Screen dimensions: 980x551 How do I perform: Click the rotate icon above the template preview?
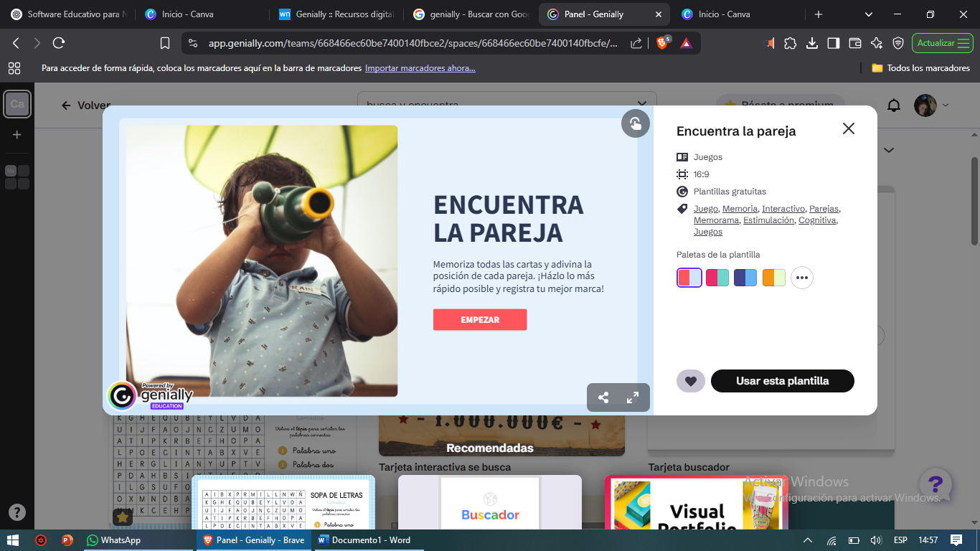634,123
